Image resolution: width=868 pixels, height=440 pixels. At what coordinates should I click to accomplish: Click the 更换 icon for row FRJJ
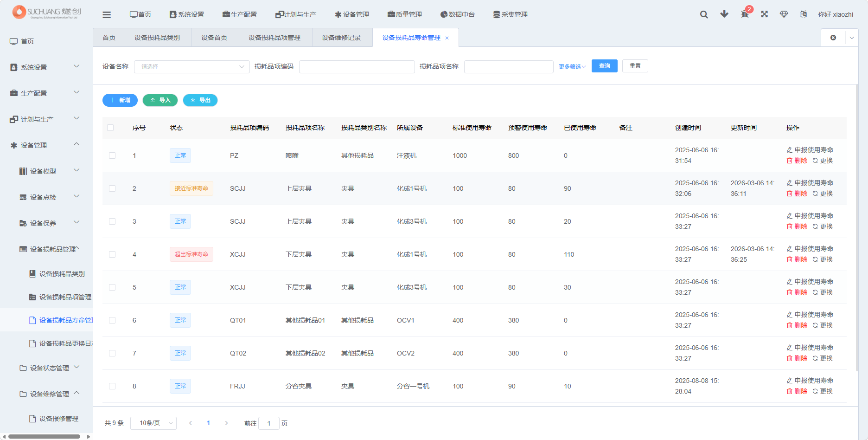click(x=815, y=391)
